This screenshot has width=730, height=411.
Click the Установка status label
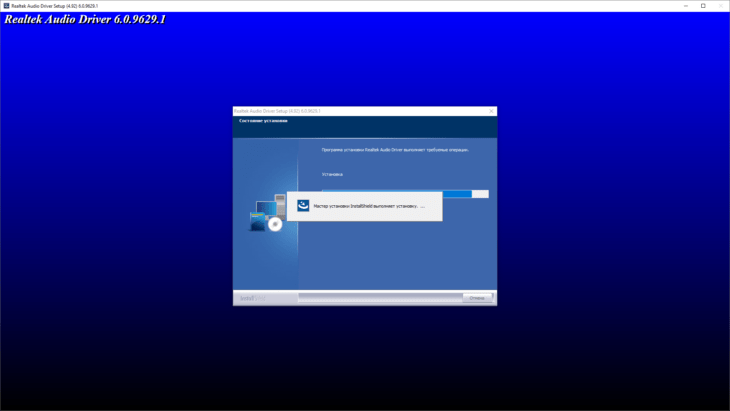[x=332, y=174]
